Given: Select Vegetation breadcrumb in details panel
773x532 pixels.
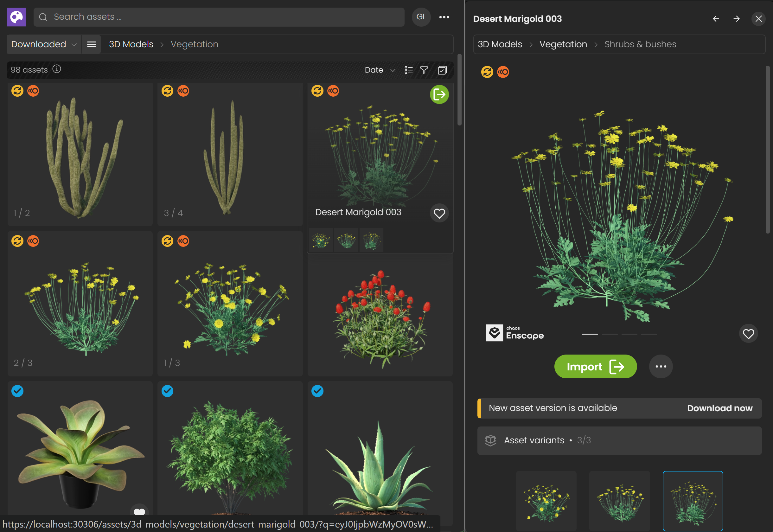Looking at the screenshot, I should (x=563, y=44).
